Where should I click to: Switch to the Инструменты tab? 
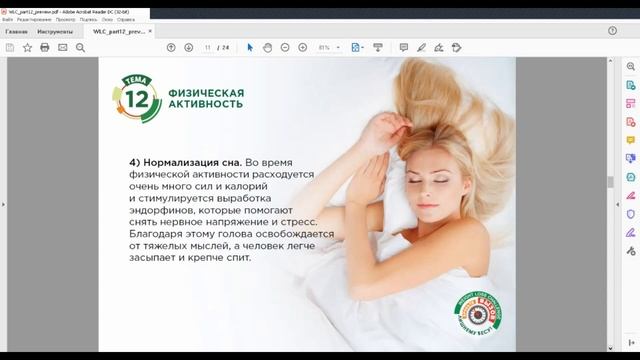(55, 31)
